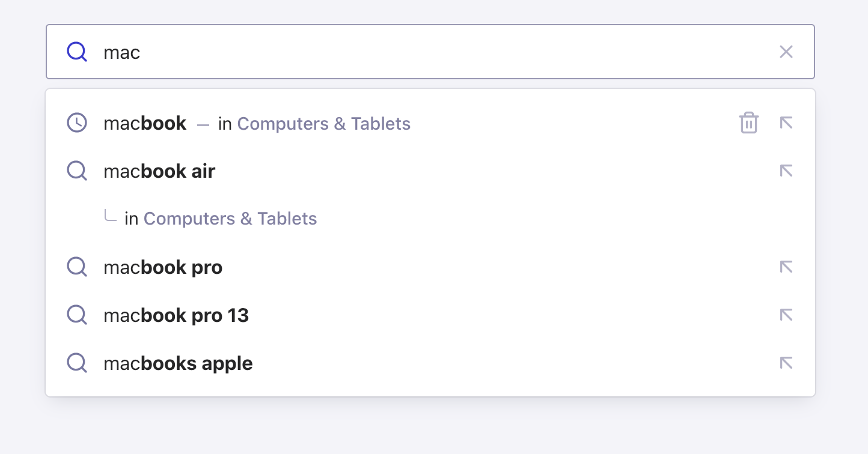
Task: Click the search icon beside macbooks apple
Action: coord(76,363)
